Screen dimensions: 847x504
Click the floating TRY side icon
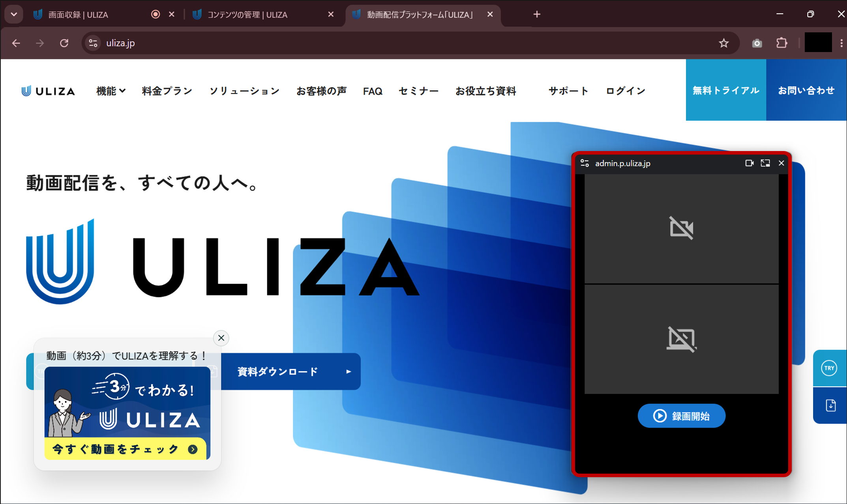coord(829,368)
